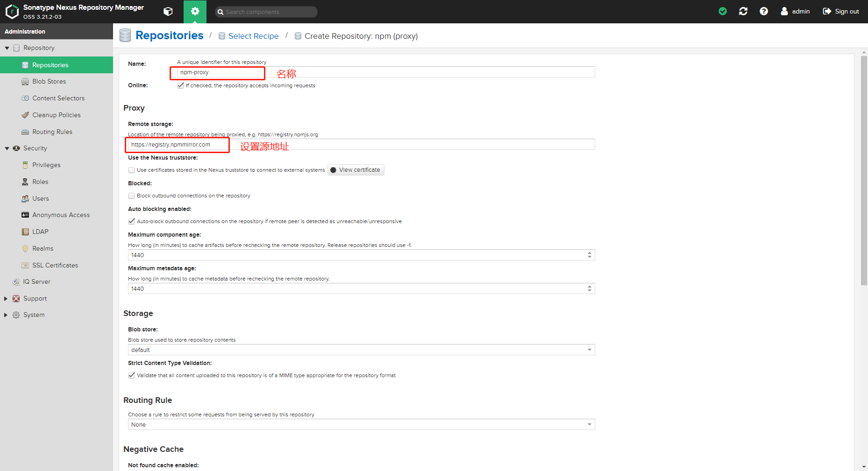Toggle the Online checkbox
The height and width of the screenshot is (471, 868).
coord(180,85)
